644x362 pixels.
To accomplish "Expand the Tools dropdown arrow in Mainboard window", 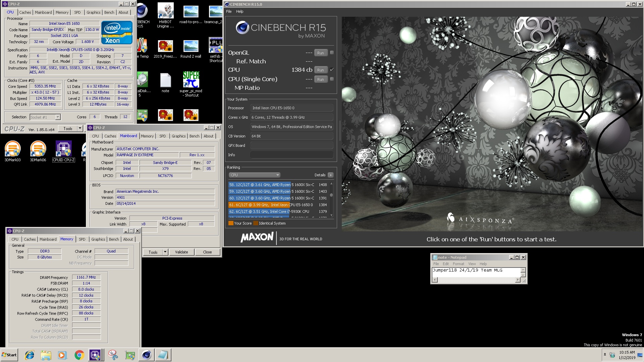I will (165, 252).
